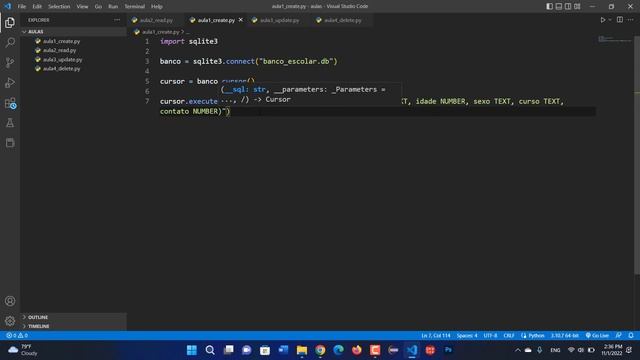The width and height of the screenshot is (640, 360).
Task: Switch to aula3_update.py tab
Action: 279,20
